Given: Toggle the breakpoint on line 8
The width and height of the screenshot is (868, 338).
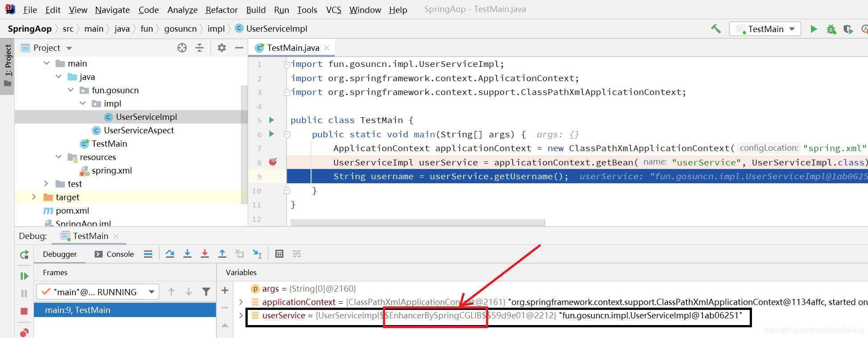Looking at the screenshot, I should click(273, 162).
